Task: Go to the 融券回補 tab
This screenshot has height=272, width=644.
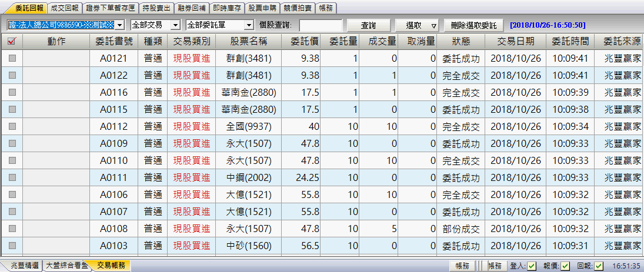Action: tap(192, 8)
